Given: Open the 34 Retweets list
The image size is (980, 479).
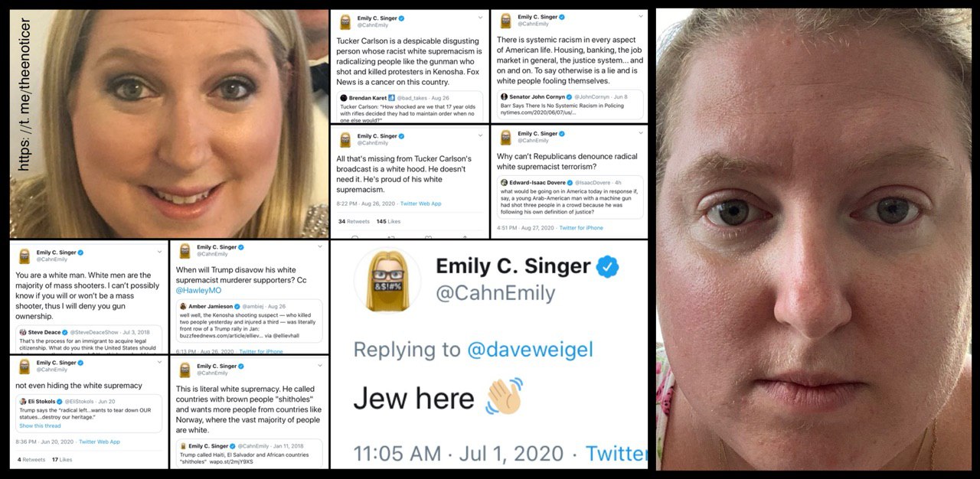Looking at the screenshot, I should (354, 221).
